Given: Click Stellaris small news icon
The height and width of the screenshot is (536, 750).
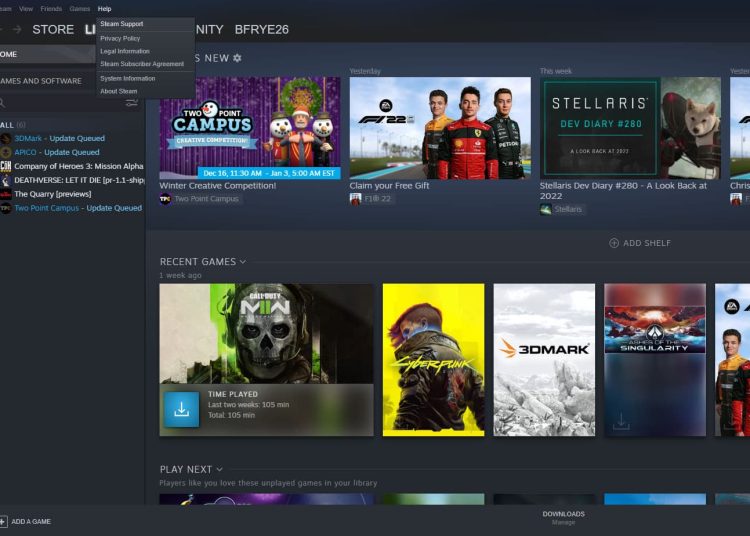Looking at the screenshot, I should [545, 209].
